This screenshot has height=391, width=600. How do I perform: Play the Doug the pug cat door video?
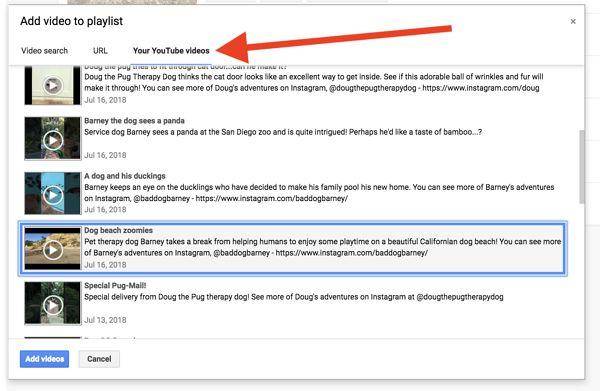click(x=53, y=85)
